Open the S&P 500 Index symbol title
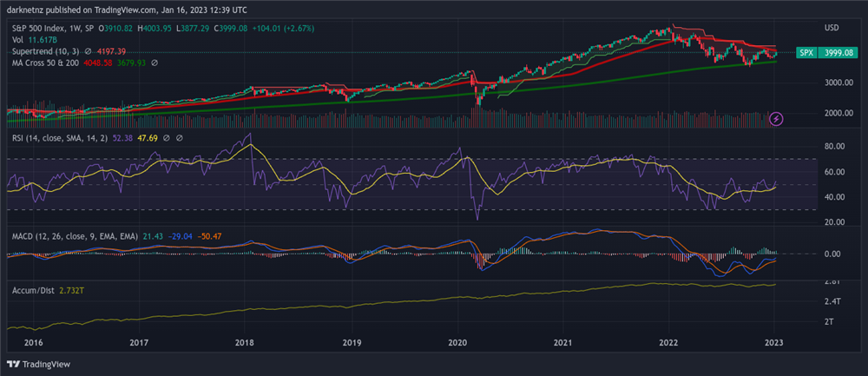This screenshot has width=868, height=376. [x=51, y=29]
